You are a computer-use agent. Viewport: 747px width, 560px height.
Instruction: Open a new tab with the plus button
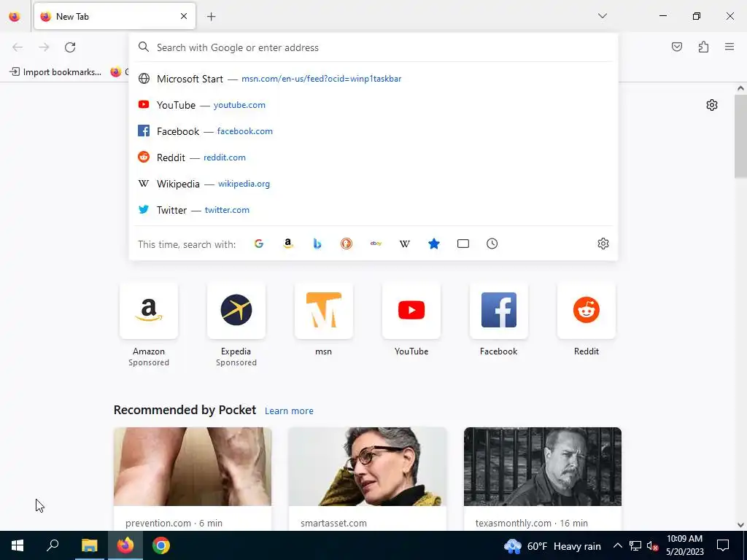(x=211, y=17)
